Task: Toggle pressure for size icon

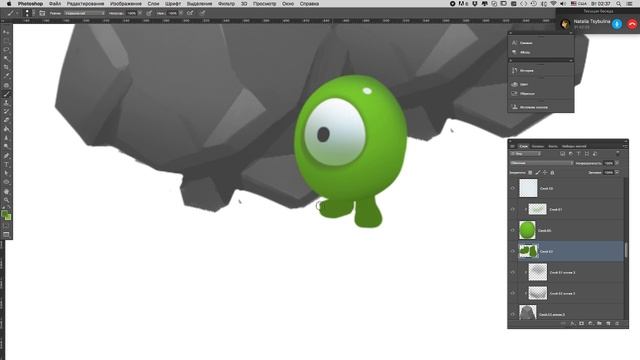Action: tap(202, 13)
